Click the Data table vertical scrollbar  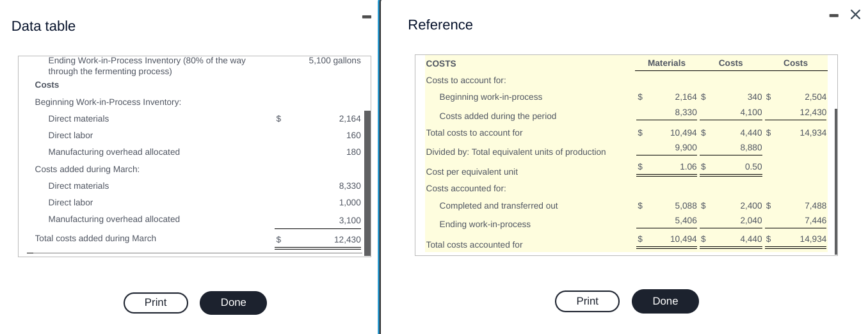[x=367, y=182]
